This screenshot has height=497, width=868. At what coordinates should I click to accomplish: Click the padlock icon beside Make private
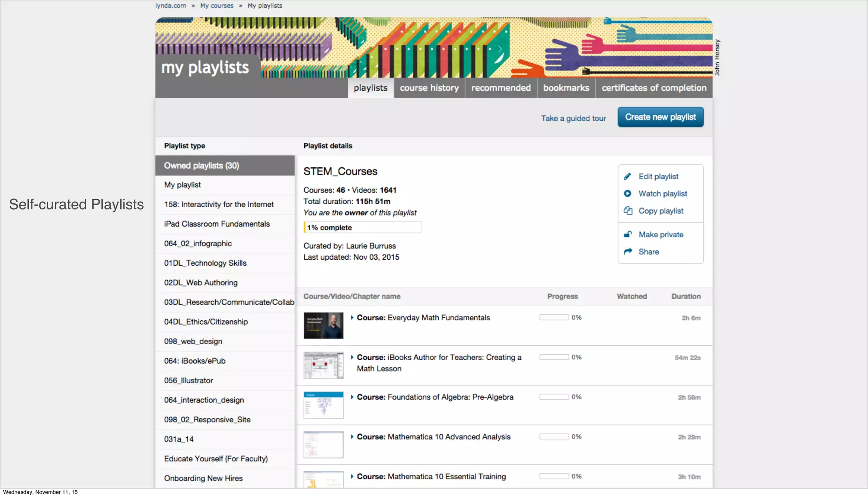tap(628, 234)
